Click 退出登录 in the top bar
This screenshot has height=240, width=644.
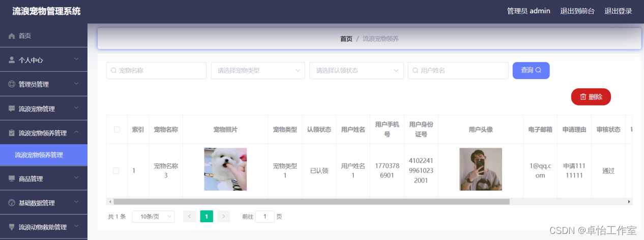tap(618, 11)
